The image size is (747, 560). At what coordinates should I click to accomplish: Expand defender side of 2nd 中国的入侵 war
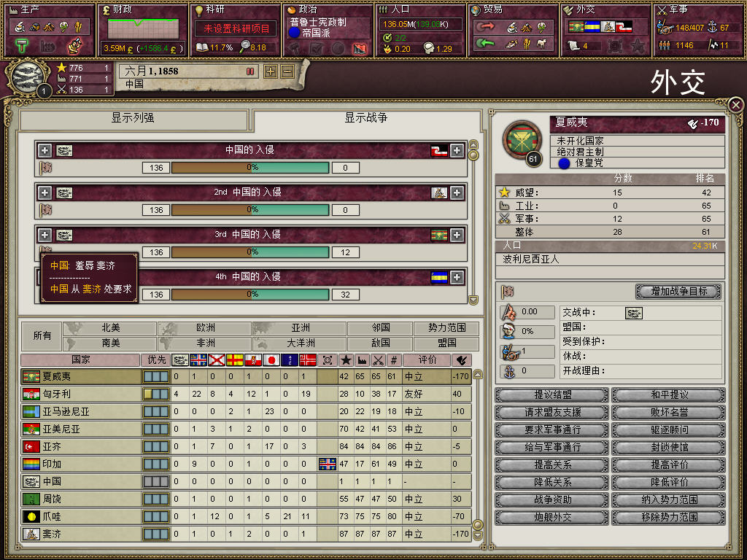[457, 192]
